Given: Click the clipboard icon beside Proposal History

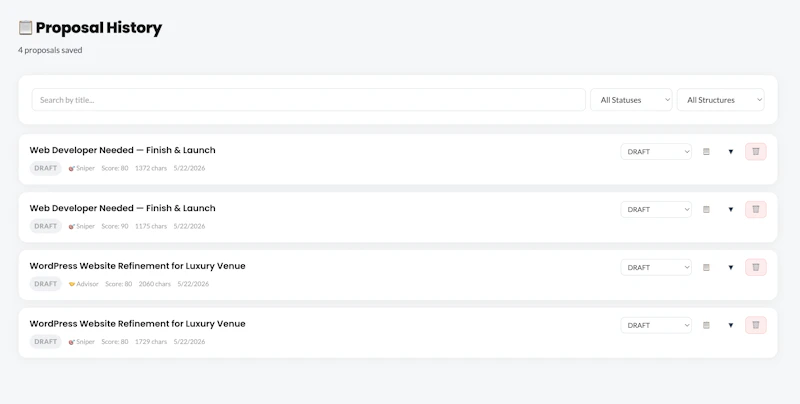Looking at the screenshot, I should tap(26, 28).
